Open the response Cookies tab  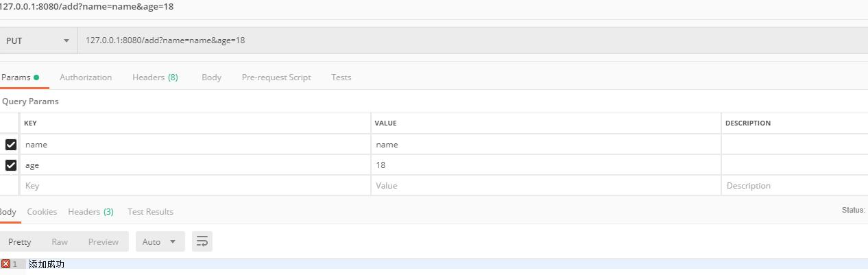pyautogui.click(x=42, y=212)
